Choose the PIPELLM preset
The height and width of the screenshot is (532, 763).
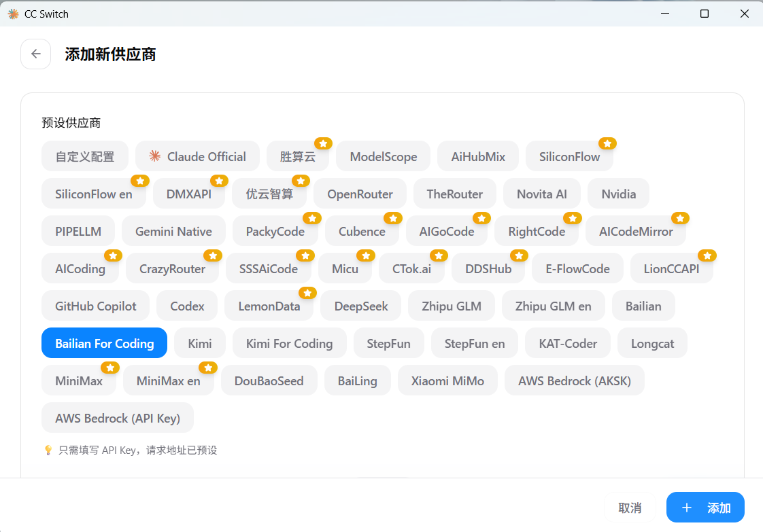78,232
